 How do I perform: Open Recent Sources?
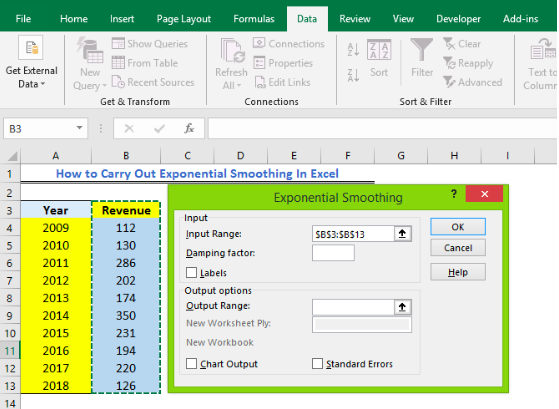coord(153,82)
